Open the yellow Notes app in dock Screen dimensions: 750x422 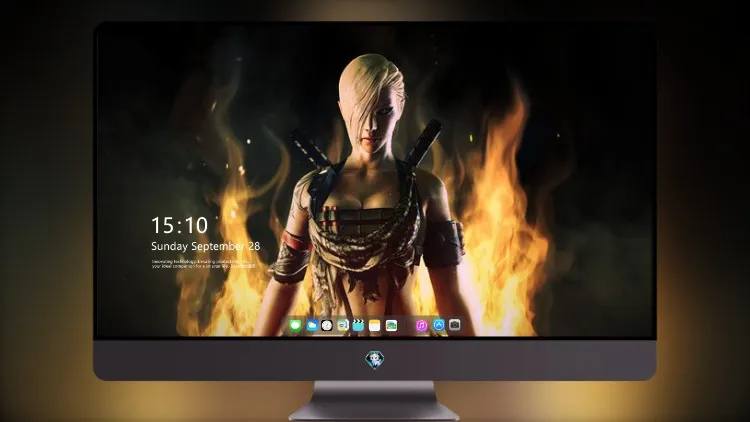coord(375,326)
